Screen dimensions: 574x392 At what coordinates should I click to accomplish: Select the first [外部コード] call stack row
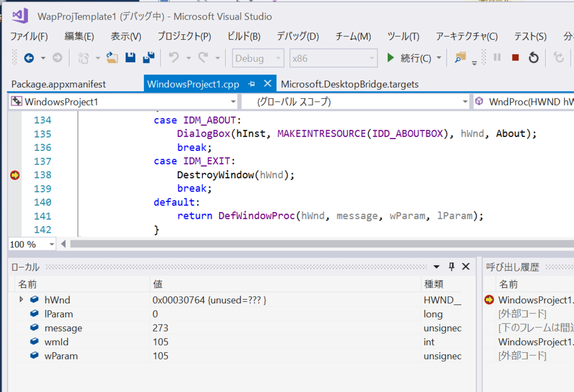(522, 313)
